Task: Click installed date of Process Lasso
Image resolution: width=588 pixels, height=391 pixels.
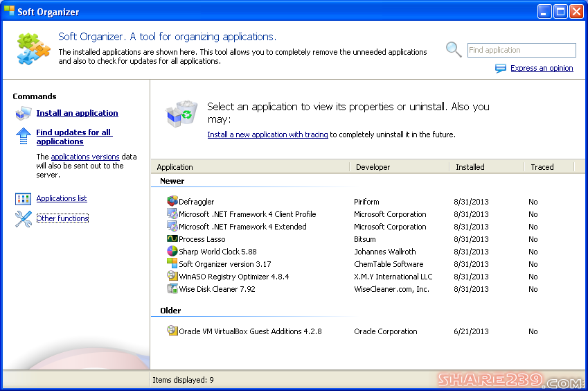Action: (x=471, y=239)
